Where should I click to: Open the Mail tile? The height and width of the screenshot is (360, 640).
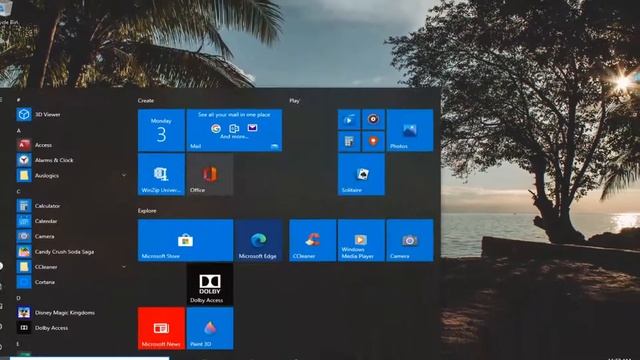tap(234, 130)
